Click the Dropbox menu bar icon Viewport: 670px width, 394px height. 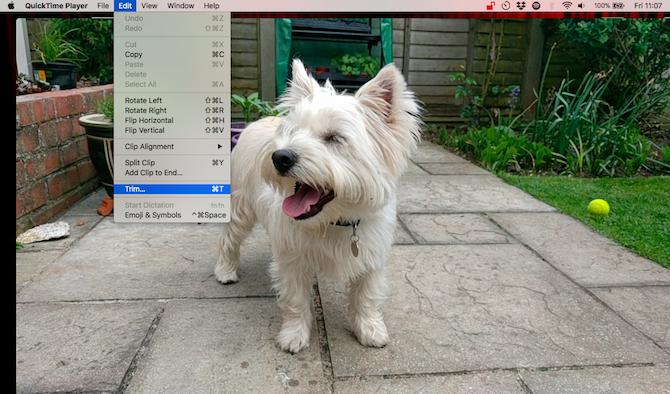pos(521,6)
